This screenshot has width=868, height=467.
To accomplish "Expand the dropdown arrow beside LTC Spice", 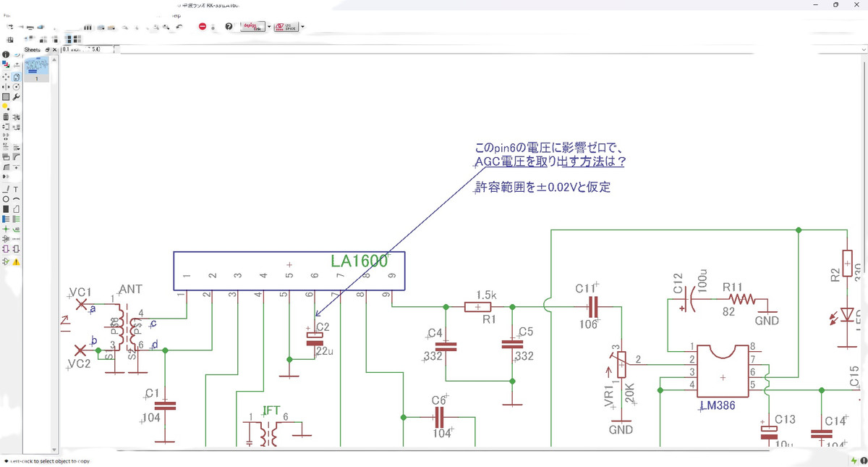I will [x=302, y=27].
